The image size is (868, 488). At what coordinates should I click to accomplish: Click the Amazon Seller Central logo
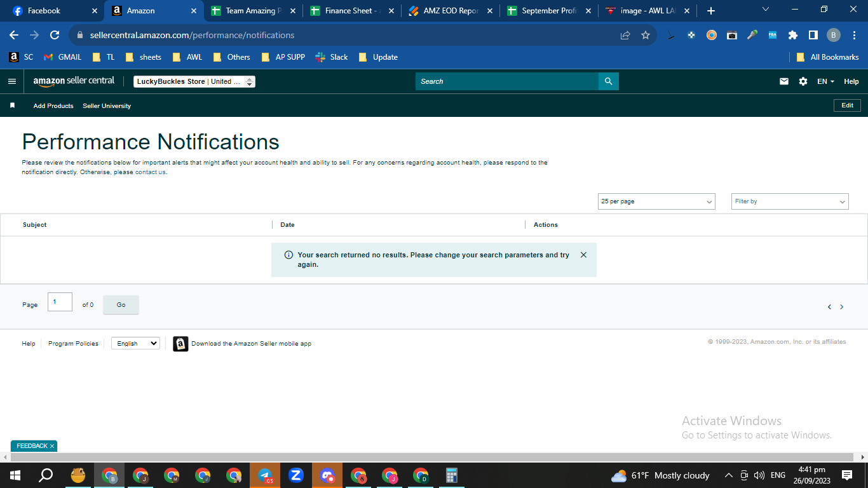pyautogui.click(x=74, y=81)
